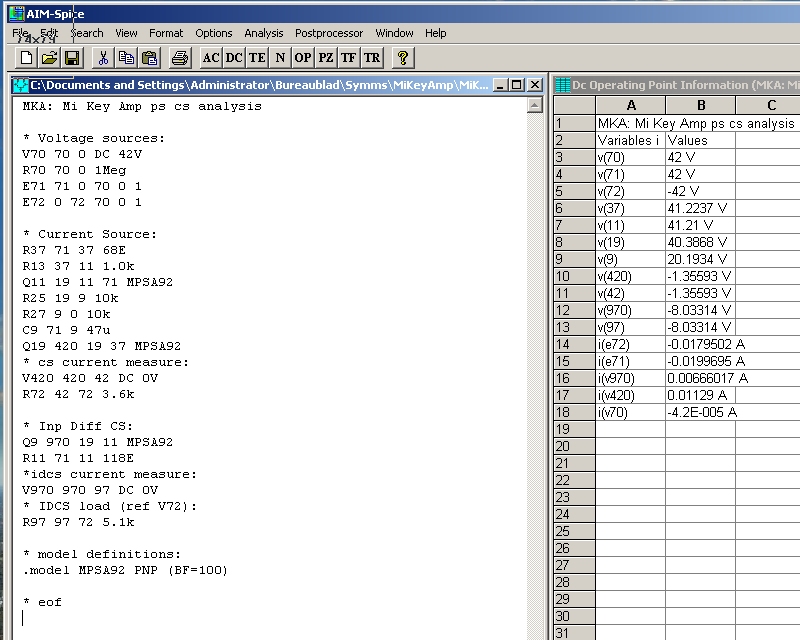
Task: Click the Dc Operating Point window icon
Action: 562,85
